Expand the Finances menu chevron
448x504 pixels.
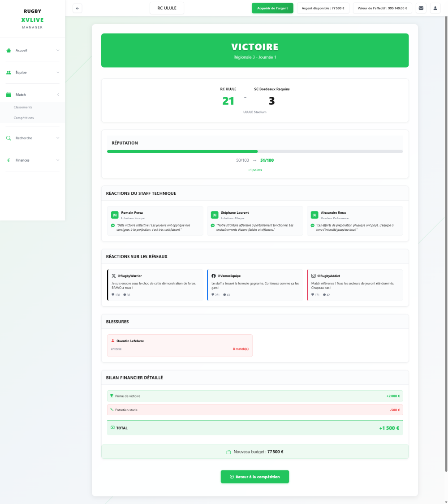pyautogui.click(x=57, y=160)
